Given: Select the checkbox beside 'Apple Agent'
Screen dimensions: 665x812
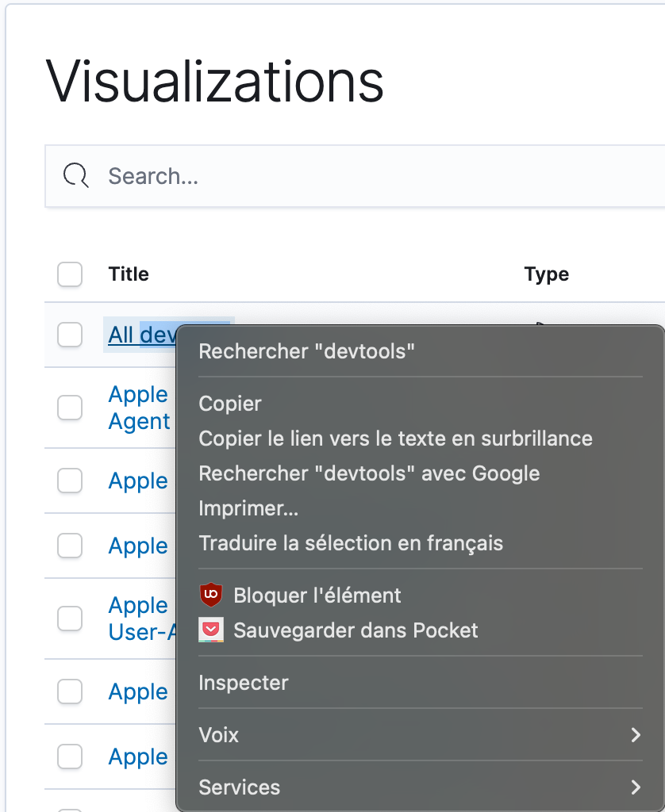Looking at the screenshot, I should (x=70, y=408).
